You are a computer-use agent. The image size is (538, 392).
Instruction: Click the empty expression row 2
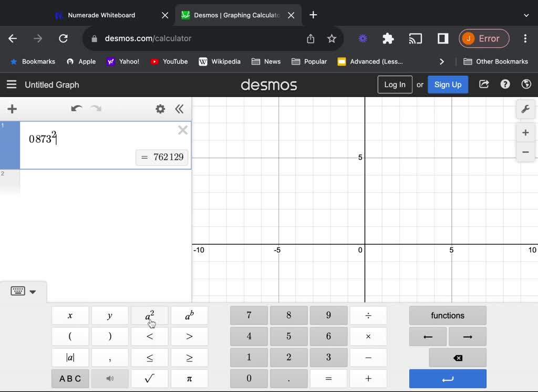coord(105,181)
